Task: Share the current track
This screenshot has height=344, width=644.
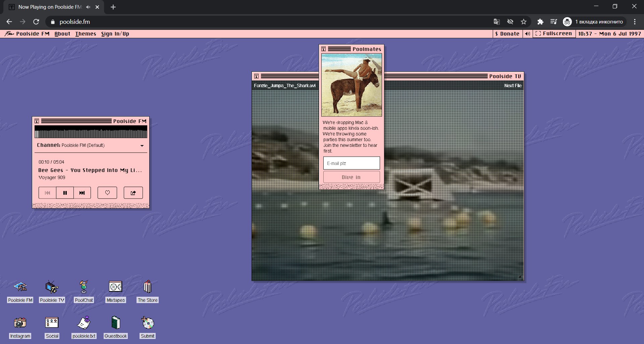Action: 133,193
